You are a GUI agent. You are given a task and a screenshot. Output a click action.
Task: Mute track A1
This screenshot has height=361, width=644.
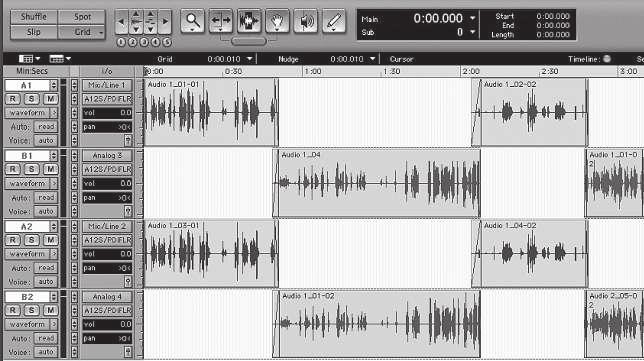pyautogui.click(x=51, y=99)
